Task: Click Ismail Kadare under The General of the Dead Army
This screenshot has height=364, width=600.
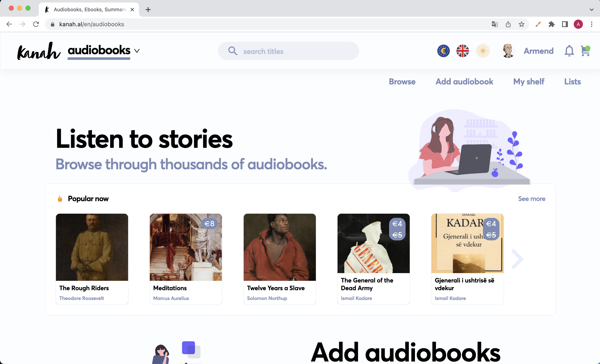Action: [356, 298]
